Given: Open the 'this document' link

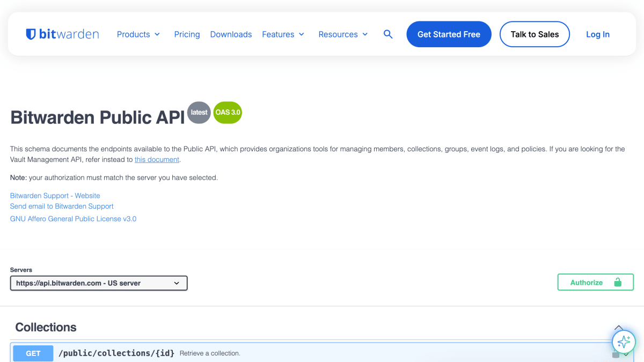Looking at the screenshot, I should pos(157,159).
